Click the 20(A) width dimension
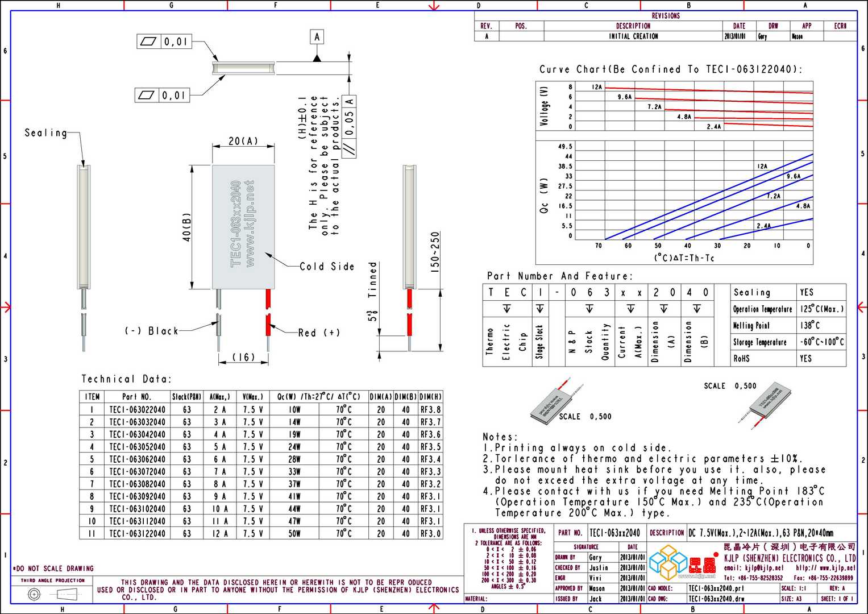The image size is (868, 614). pos(243,141)
